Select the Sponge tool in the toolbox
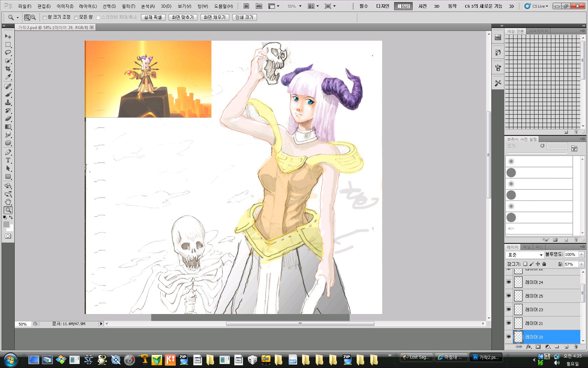Image resolution: width=588 pixels, height=368 pixels. [8, 143]
